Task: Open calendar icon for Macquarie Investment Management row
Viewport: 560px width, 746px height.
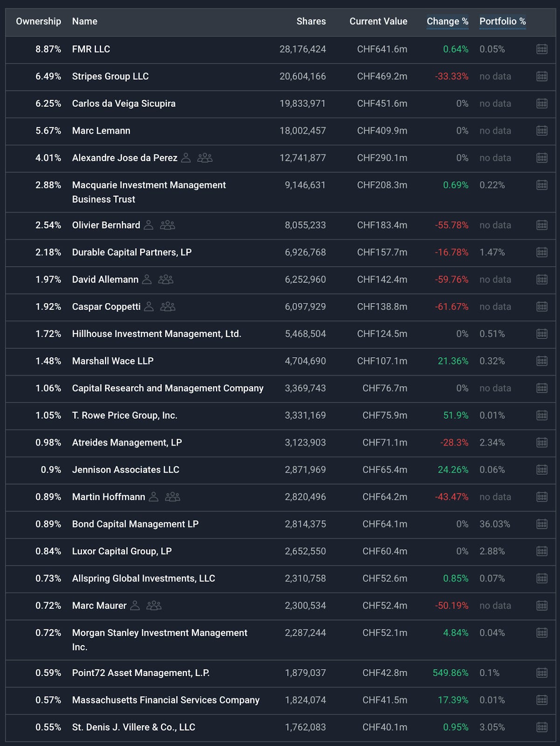Action: coord(542,185)
